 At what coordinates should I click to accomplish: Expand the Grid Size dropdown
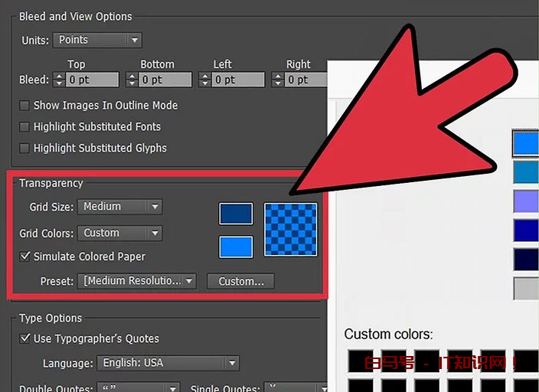[120, 207]
